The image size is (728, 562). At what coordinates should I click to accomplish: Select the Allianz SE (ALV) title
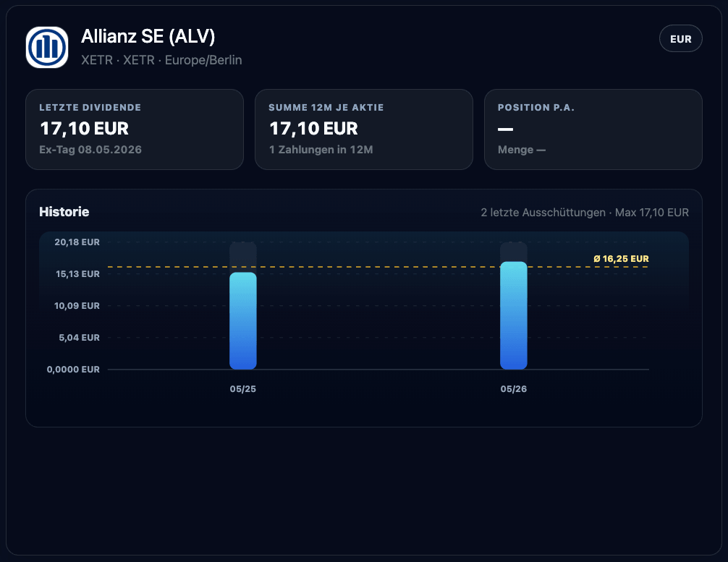[148, 36]
